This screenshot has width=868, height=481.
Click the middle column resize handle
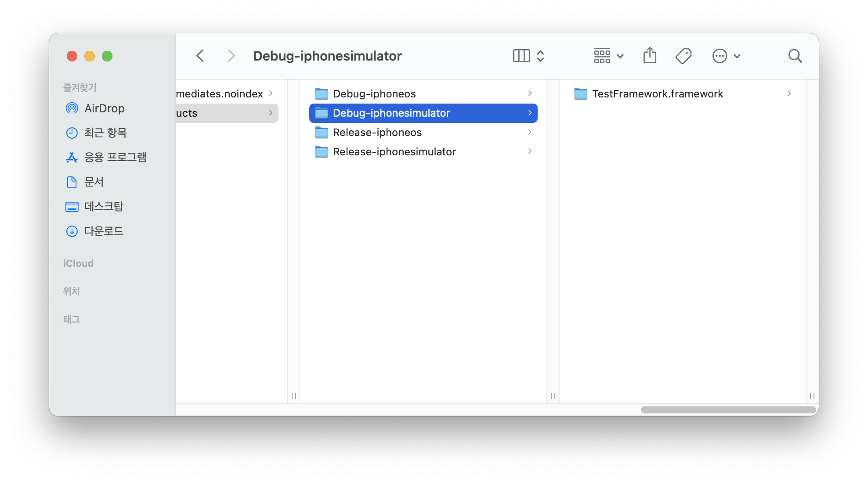[x=553, y=396]
